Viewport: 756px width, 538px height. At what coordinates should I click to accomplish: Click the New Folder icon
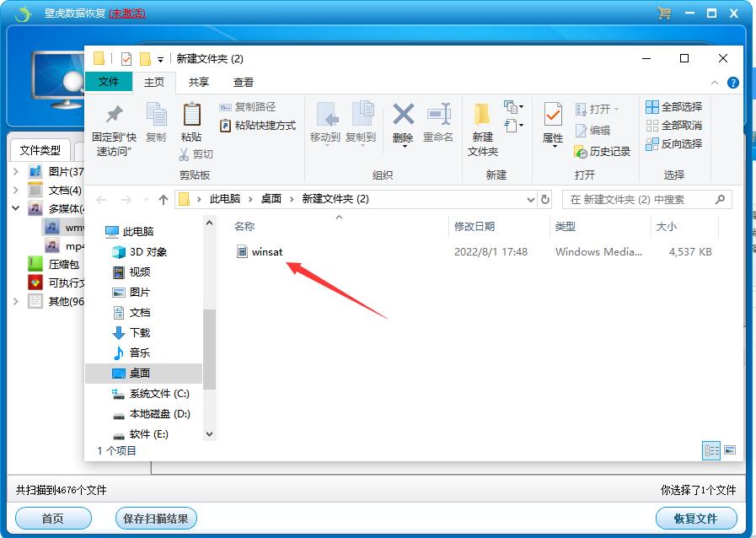482,116
